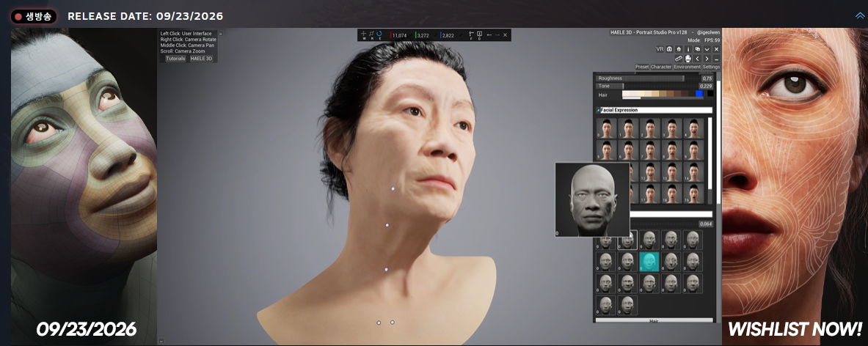This screenshot has width=868, height=346.
Task: Collapse the banner with top-right double chevron
Action: (x=859, y=15)
